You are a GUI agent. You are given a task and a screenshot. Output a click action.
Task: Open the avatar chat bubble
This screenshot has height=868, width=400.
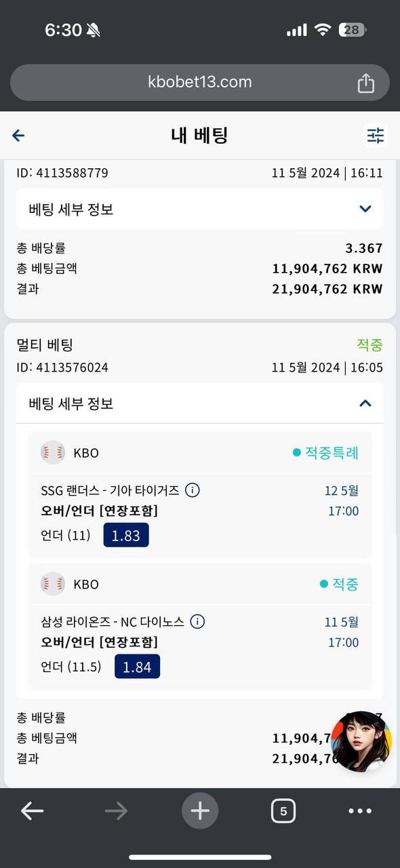click(361, 741)
